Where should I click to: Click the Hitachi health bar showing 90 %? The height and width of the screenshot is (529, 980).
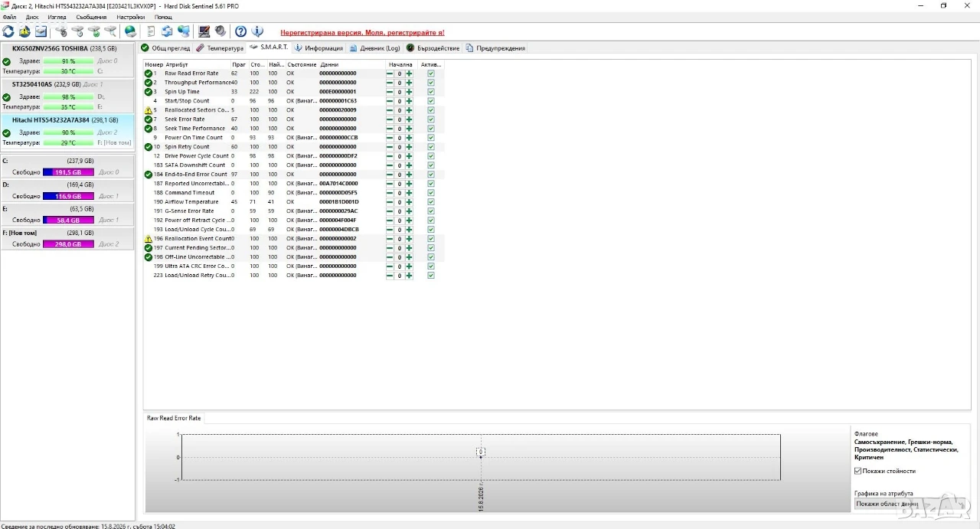tap(68, 132)
